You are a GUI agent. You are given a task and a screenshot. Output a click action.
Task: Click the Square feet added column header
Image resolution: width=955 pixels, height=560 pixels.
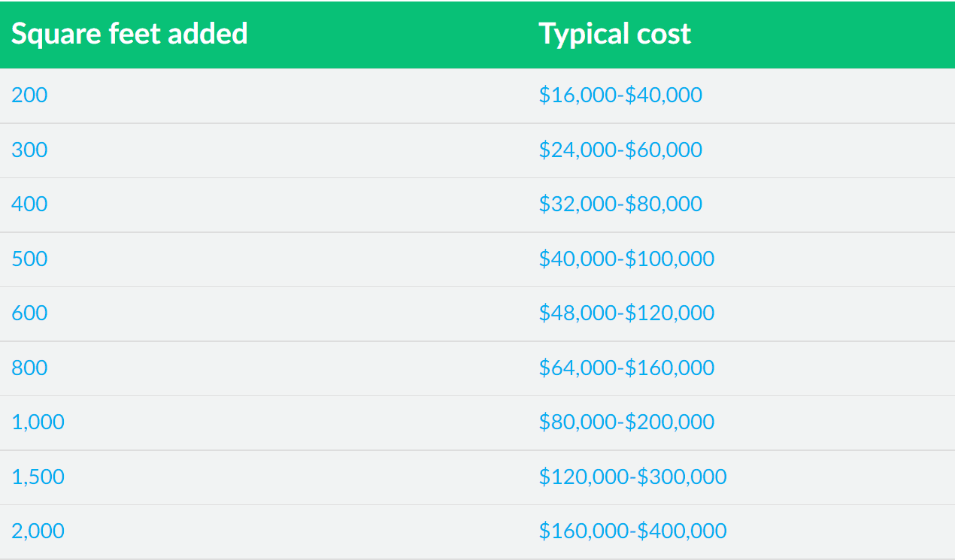(x=129, y=34)
